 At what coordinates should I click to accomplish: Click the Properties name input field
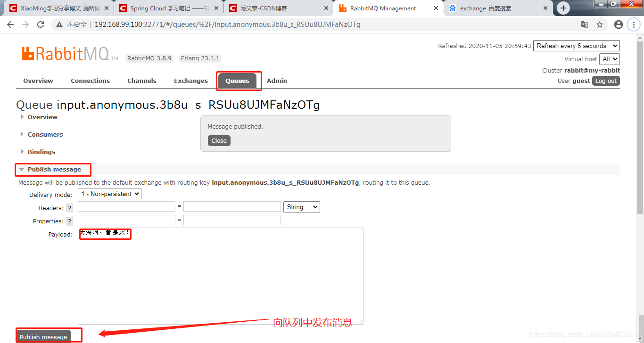pos(126,220)
